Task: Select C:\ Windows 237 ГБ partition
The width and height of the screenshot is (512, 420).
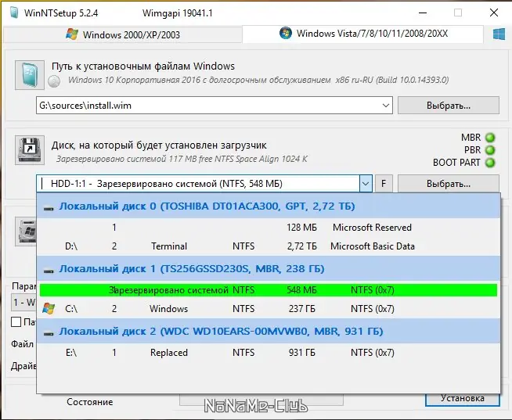Action: 269,309
